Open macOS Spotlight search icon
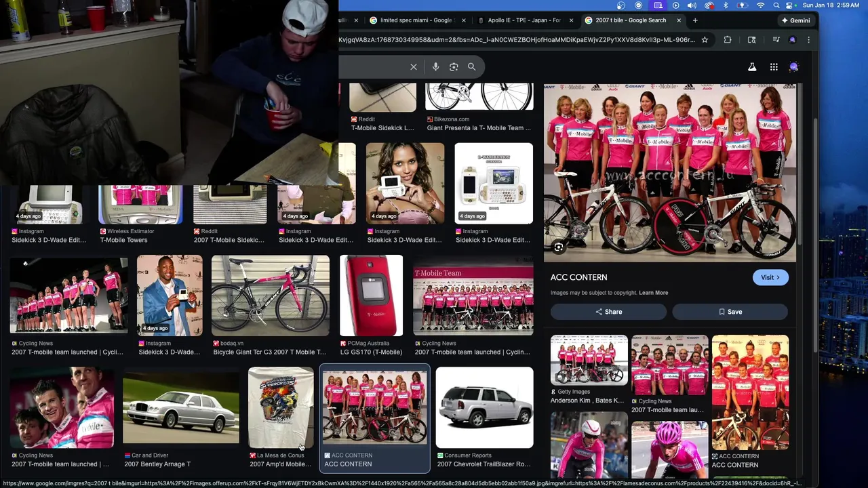The image size is (868, 488). click(776, 5)
